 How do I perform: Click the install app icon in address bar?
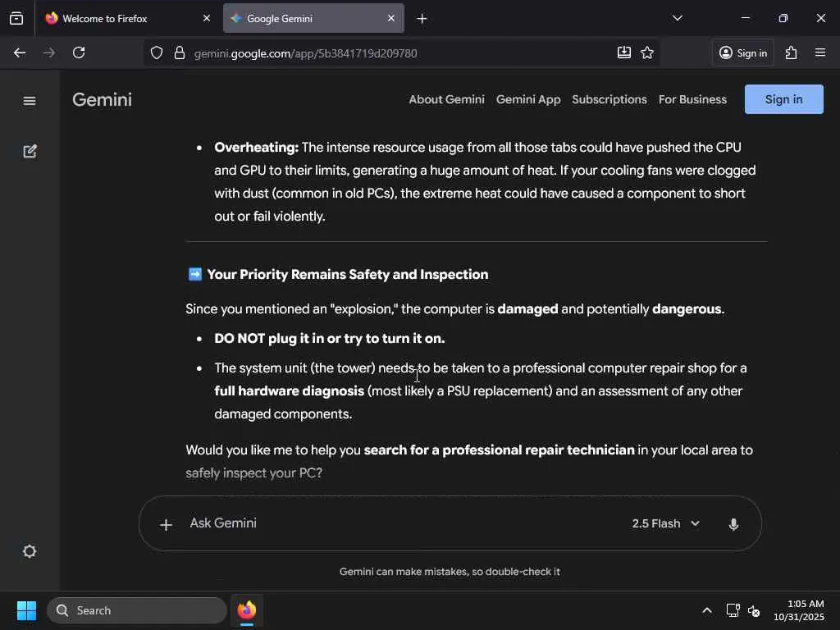(x=624, y=52)
